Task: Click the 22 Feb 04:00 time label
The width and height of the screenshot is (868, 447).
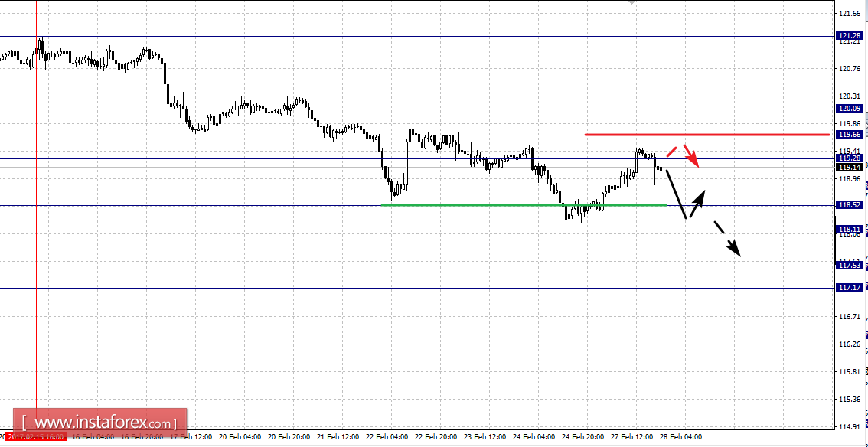Action: coord(386,436)
